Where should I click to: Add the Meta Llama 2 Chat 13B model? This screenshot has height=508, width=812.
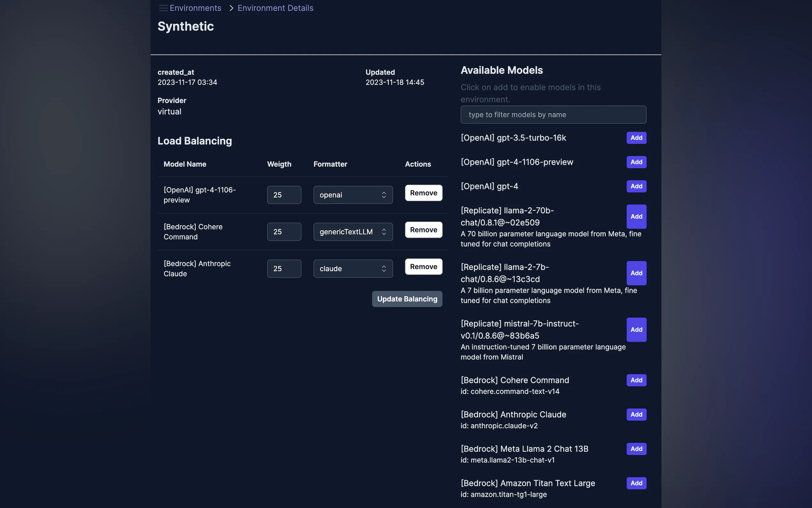pos(636,448)
